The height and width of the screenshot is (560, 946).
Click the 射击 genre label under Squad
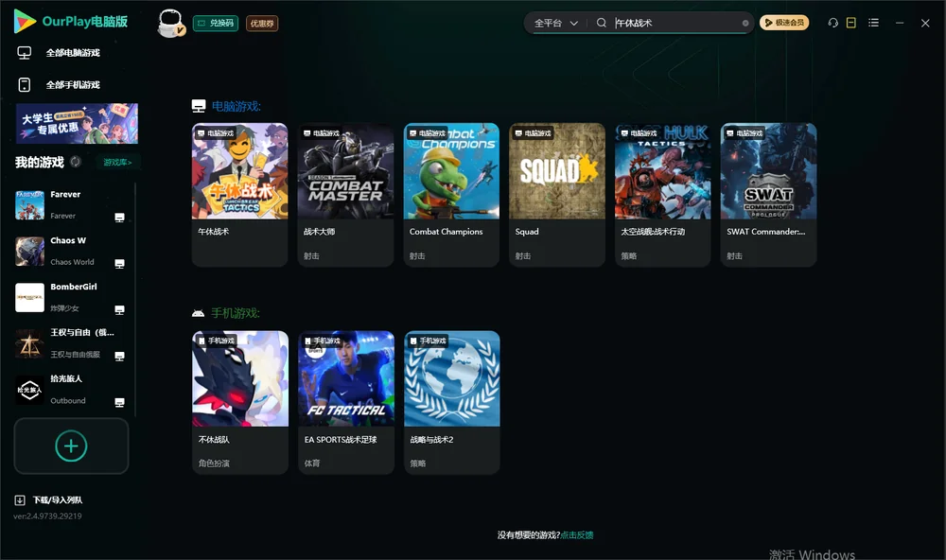pos(523,255)
